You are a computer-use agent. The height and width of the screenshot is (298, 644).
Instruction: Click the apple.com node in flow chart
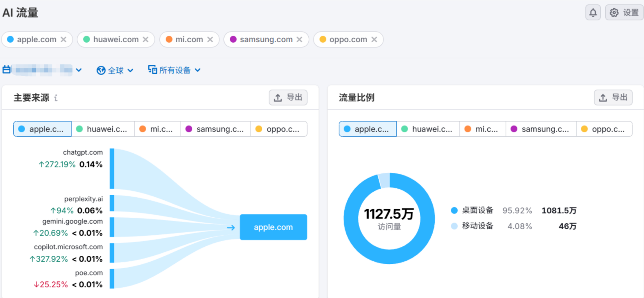pyautogui.click(x=273, y=227)
